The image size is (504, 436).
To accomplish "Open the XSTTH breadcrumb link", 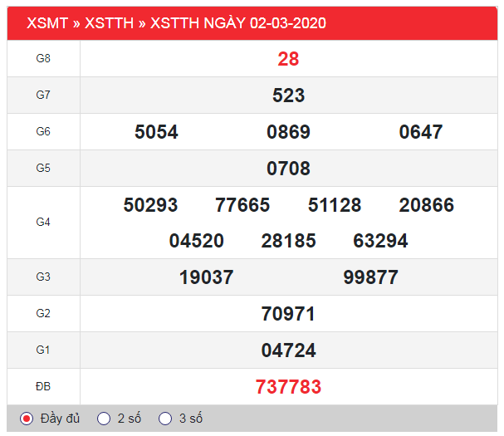I will point(108,23).
